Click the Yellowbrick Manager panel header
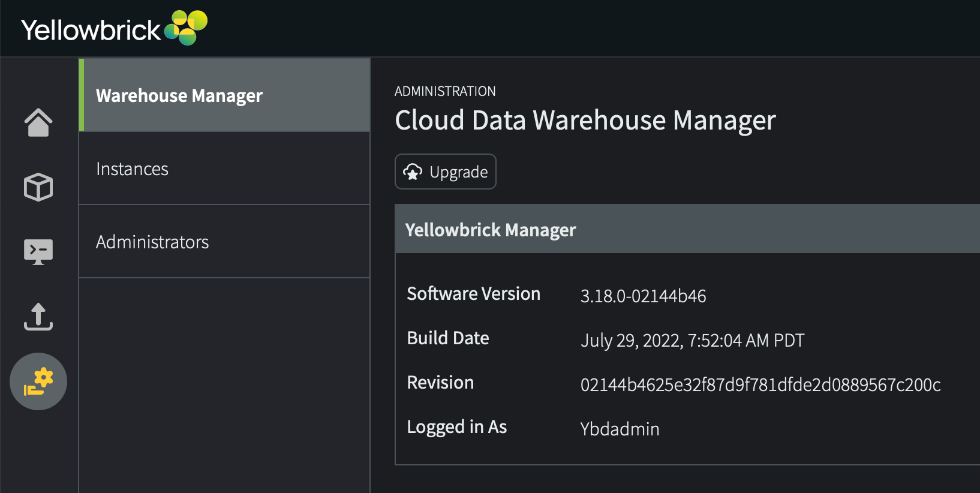Screen dimensions: 980x493 click(687, 229)
